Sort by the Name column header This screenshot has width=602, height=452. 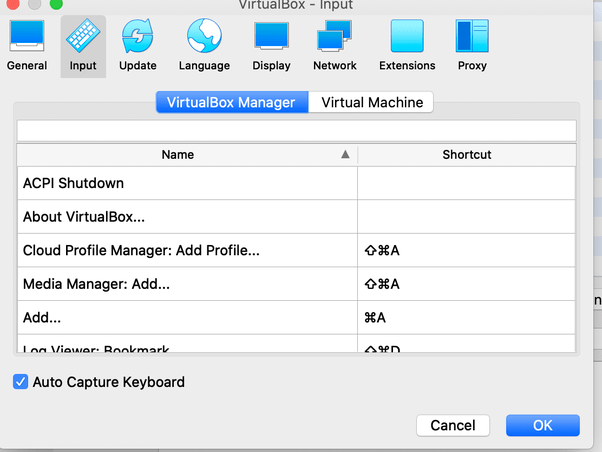187,155
